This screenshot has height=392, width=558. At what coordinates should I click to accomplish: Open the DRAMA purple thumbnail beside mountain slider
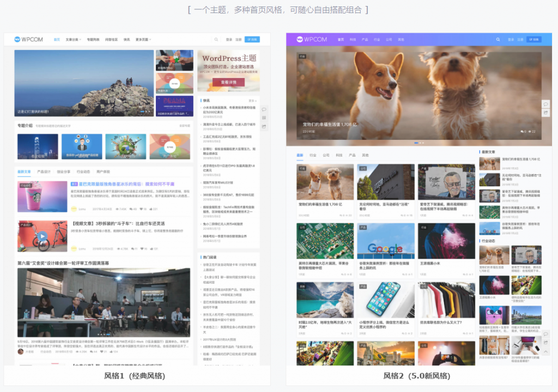(x=174, y=106)
